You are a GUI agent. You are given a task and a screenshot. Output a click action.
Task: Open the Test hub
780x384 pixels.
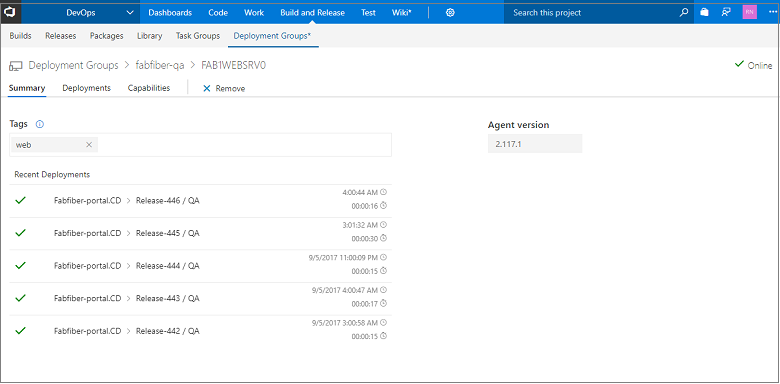368,13
